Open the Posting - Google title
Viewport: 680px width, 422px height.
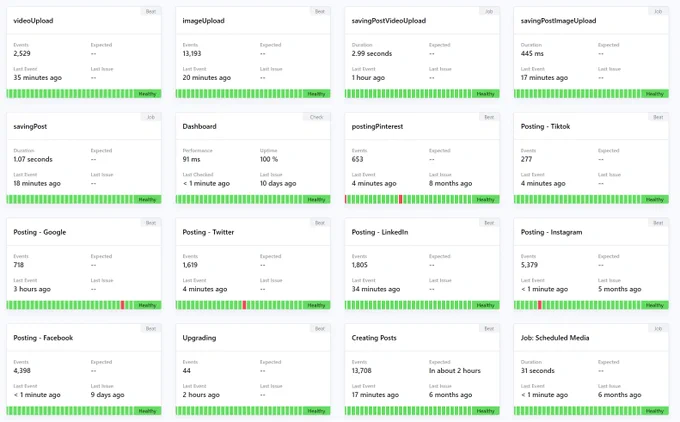39,232
